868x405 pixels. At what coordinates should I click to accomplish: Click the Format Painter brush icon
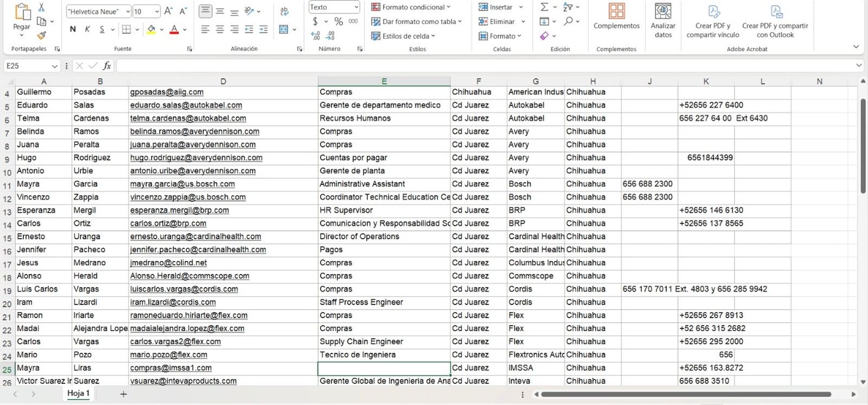41,35
